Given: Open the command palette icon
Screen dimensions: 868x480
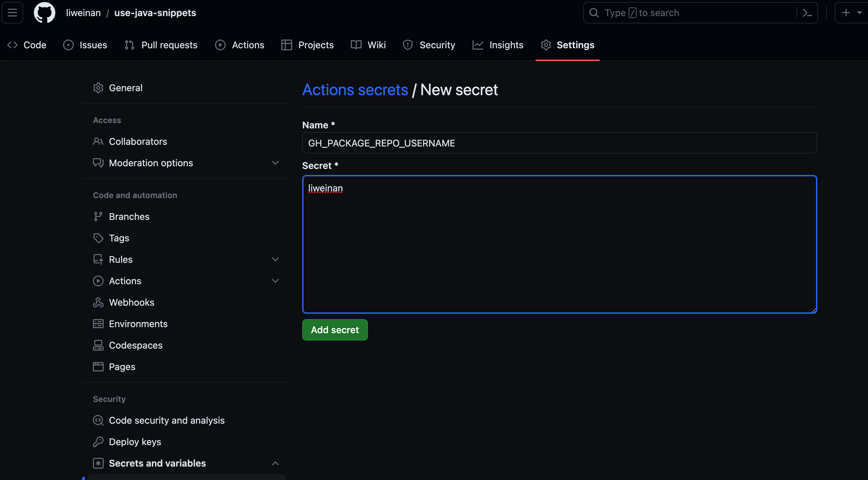Looking at the screenshot, I should click(807, 13).
